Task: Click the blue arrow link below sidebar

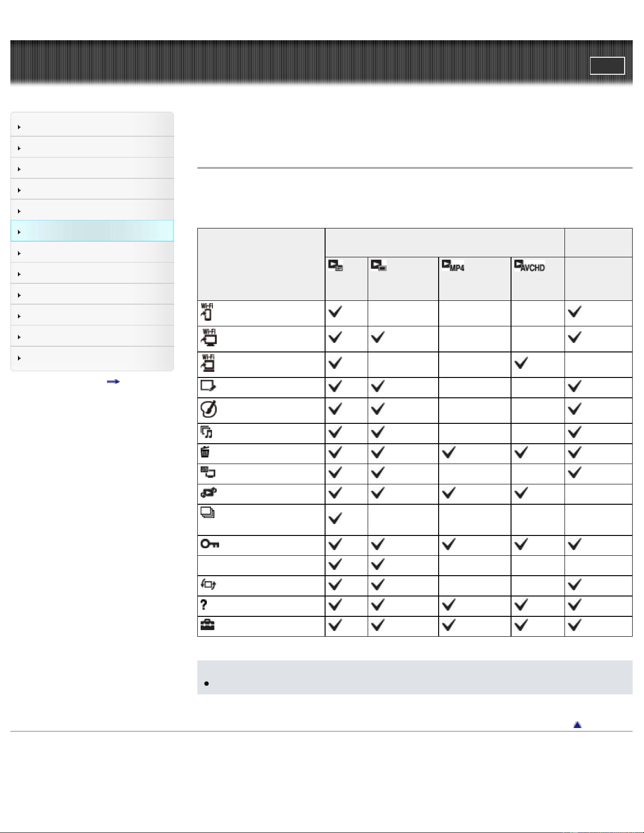Action: pos(113,381)
